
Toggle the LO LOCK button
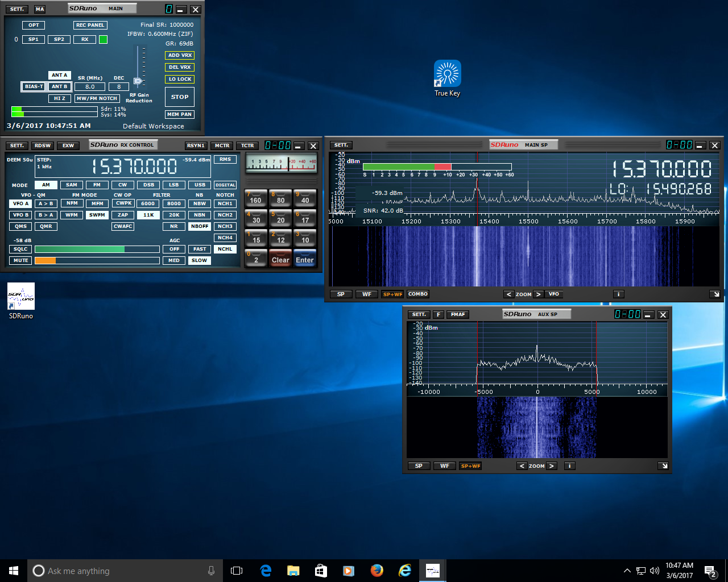tap(180, 79)
